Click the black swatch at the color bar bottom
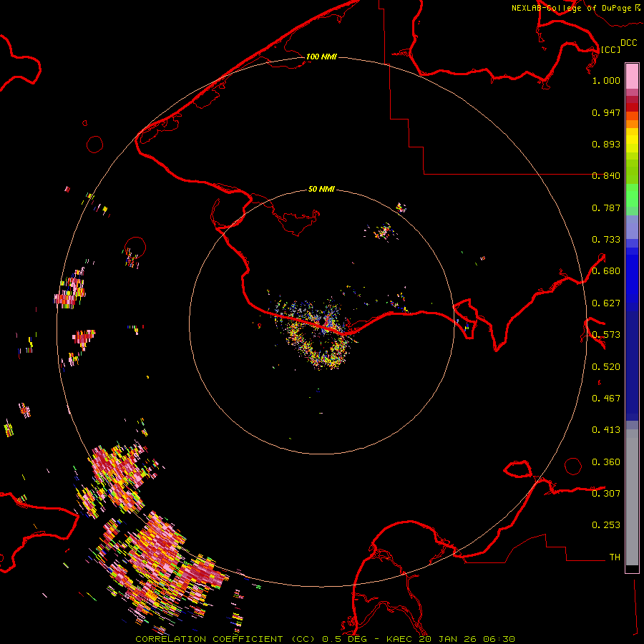The width and height of the screenshot is (644, 644). [x=632, y=569]
